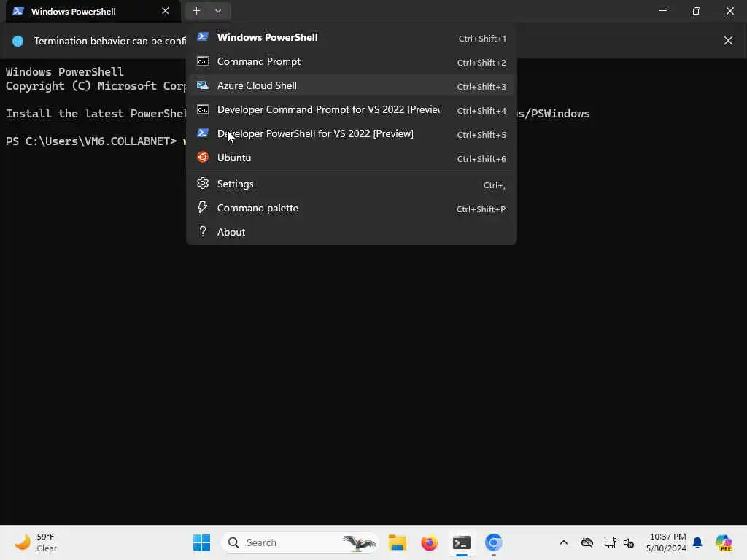This screenshot has height=560, width=747.
Task: Click the About question mark icon
Action: (x=203, y=231)
